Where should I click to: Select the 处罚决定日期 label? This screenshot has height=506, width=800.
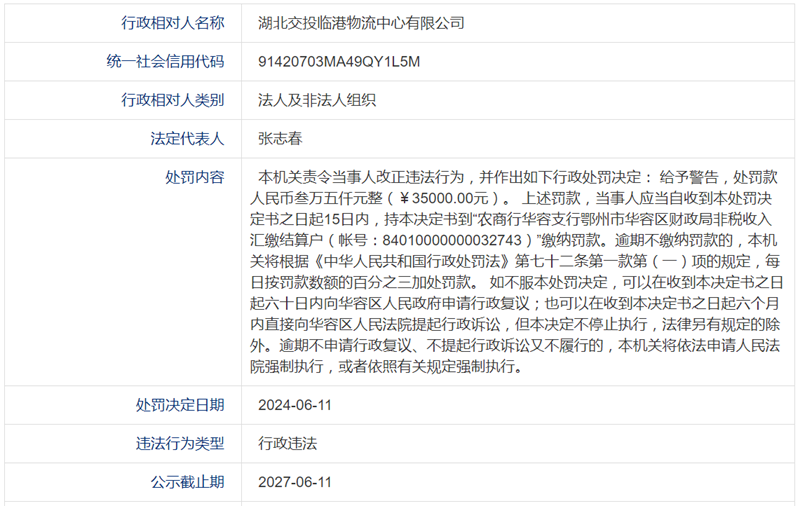pyautogui.click(x=179, y=405)
